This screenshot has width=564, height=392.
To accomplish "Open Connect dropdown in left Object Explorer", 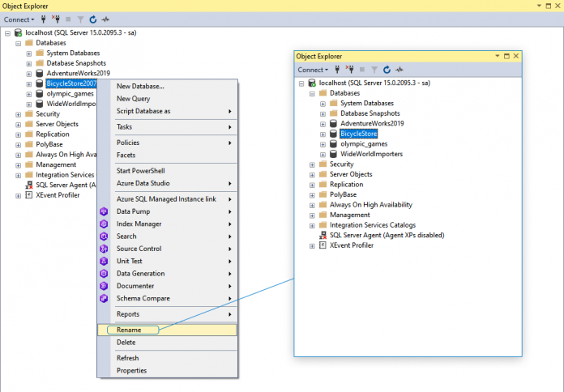I will point(19,19).
